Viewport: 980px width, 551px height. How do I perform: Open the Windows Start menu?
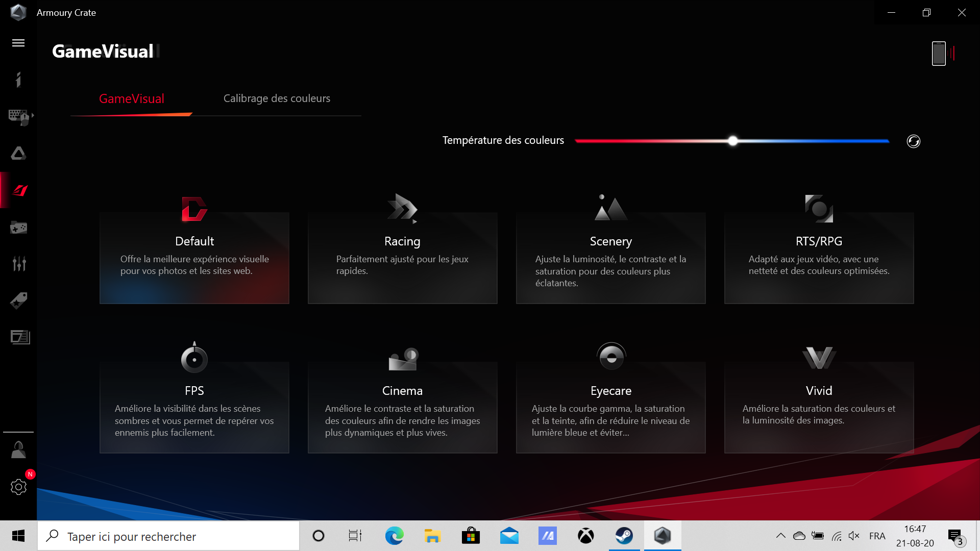click(18, 536)
